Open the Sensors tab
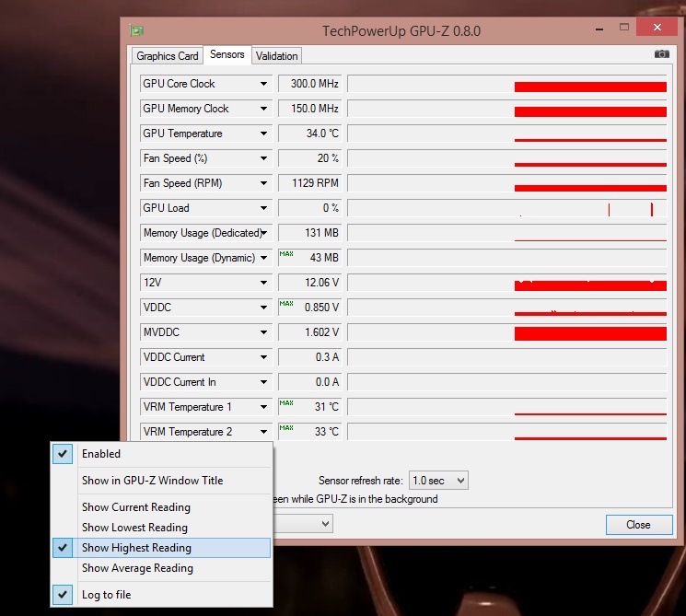The height and width of the screenshot is (616, 686). tap(227, 54)
